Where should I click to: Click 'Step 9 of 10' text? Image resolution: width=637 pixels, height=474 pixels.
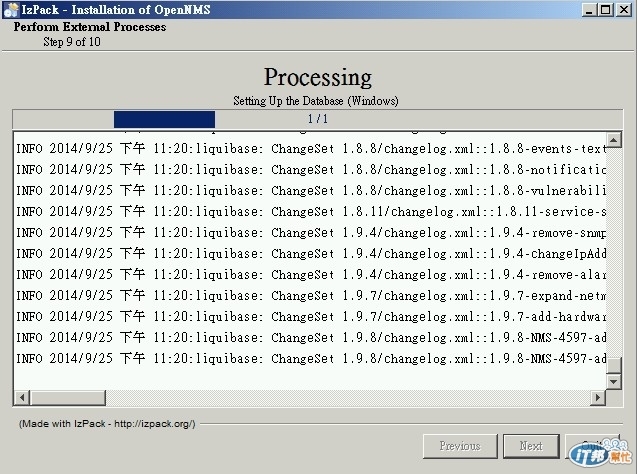(x=72, y=42)
